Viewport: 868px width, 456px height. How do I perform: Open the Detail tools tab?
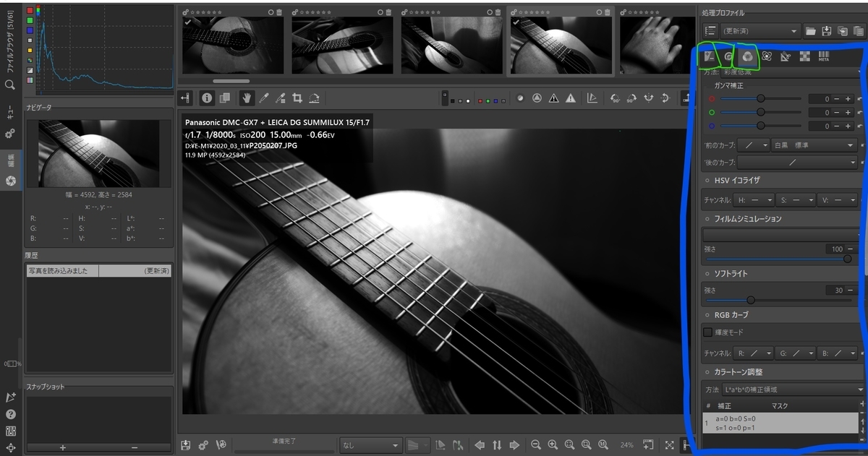pos(728,56)
